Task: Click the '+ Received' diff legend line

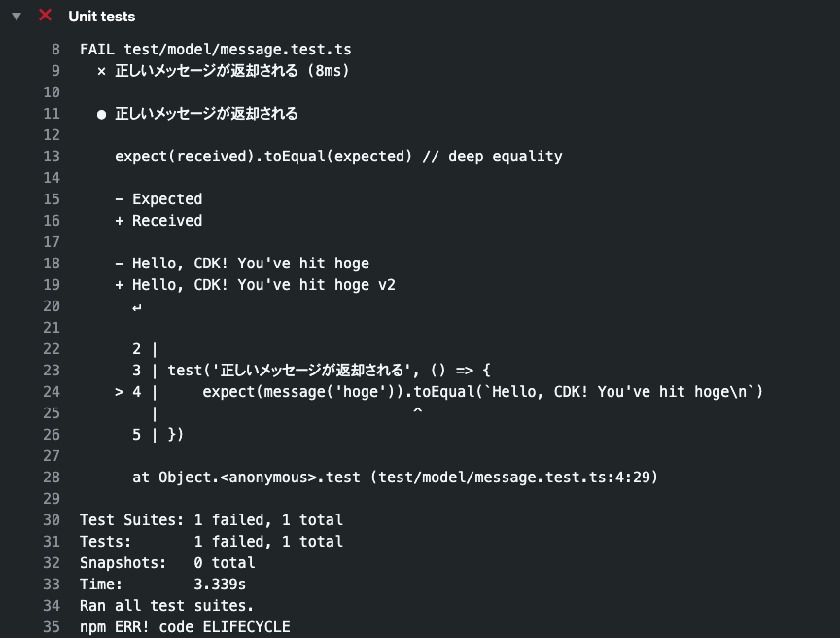Action: (x=157, y=221)
